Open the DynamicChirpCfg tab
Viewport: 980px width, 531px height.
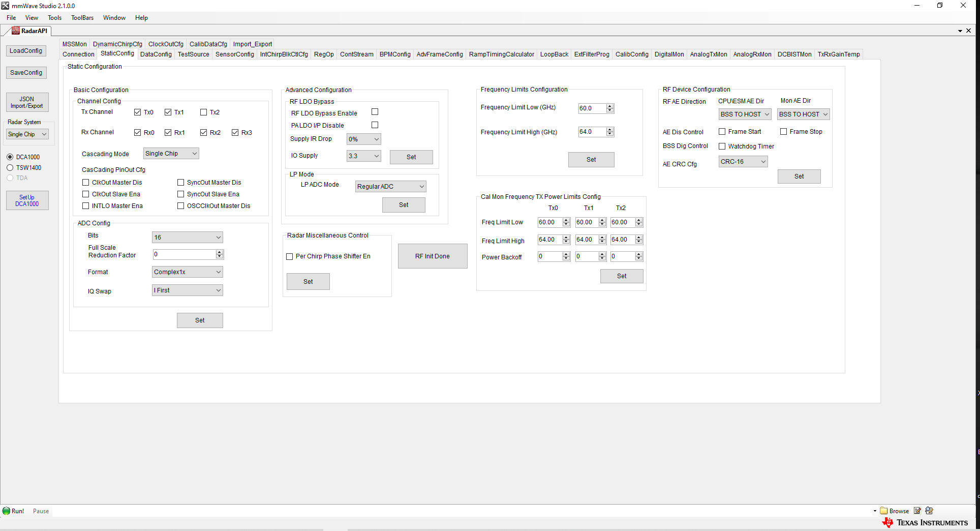point(117,44)
